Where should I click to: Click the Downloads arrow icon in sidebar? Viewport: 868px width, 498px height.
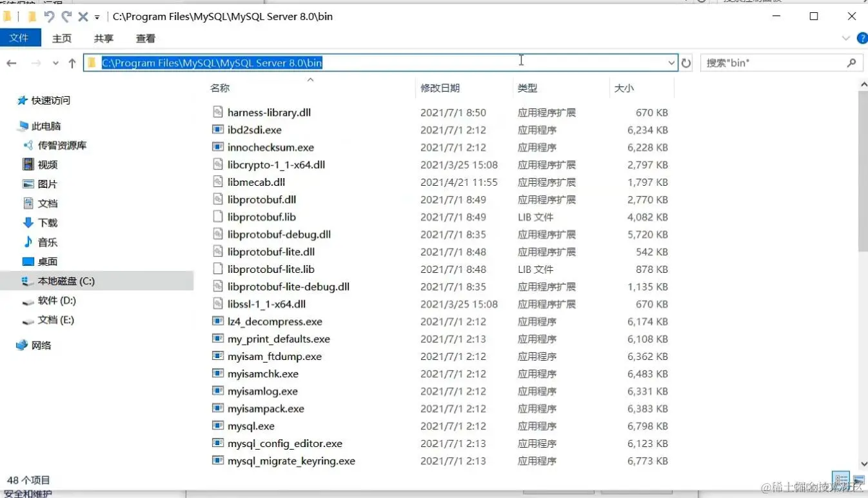[x=28, y=223]
